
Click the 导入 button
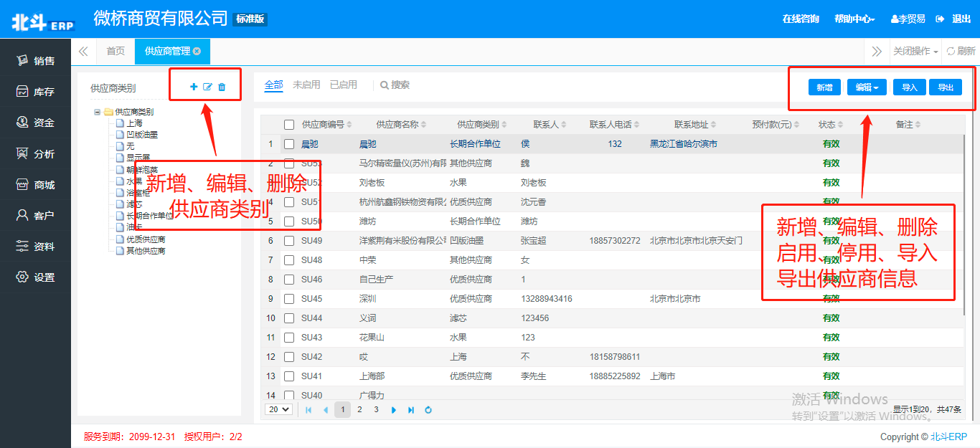pyautogui.click(x=910, y=87)
